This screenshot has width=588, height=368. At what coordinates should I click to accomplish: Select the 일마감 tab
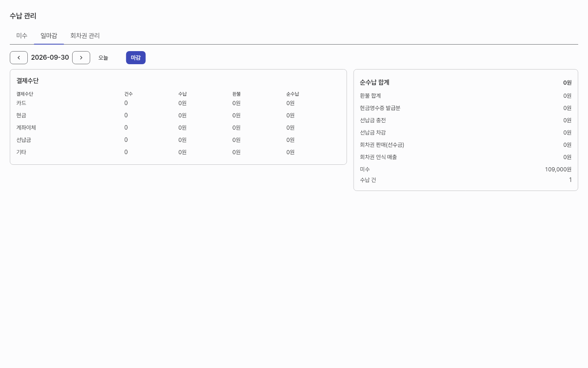[x=49, y=36]
